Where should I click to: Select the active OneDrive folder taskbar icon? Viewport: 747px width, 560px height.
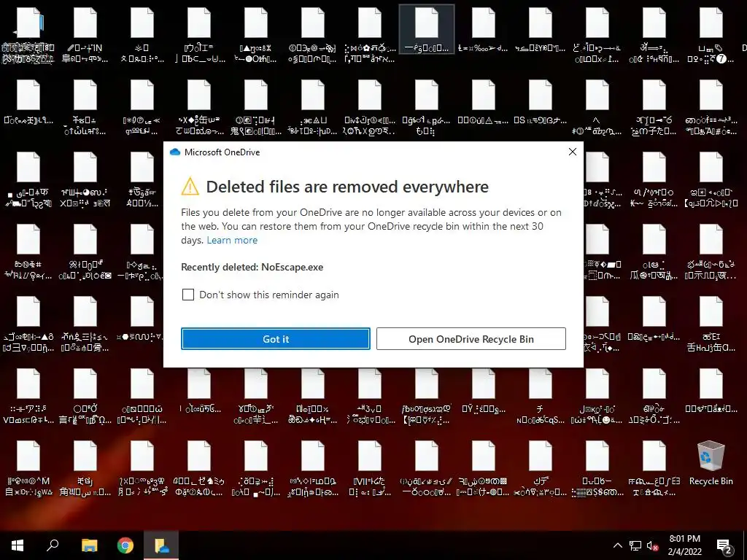(x=161, y=545)
